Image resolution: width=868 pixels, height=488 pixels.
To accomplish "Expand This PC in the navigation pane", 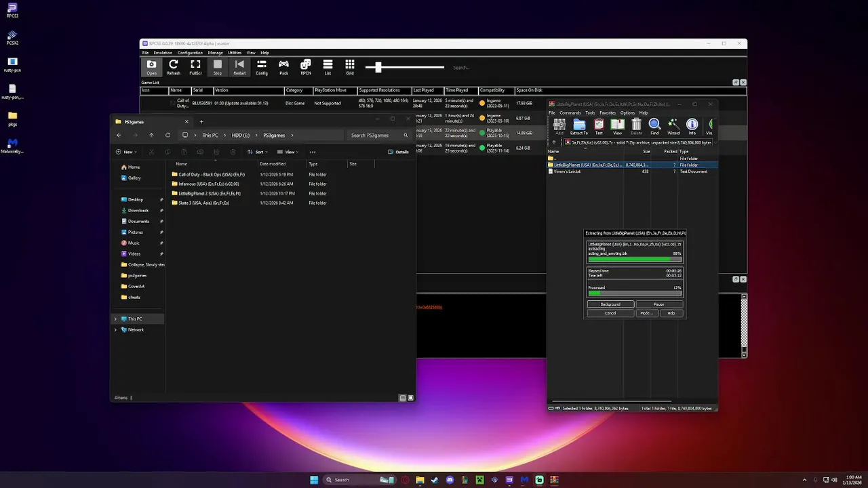I will pos(115,319).
